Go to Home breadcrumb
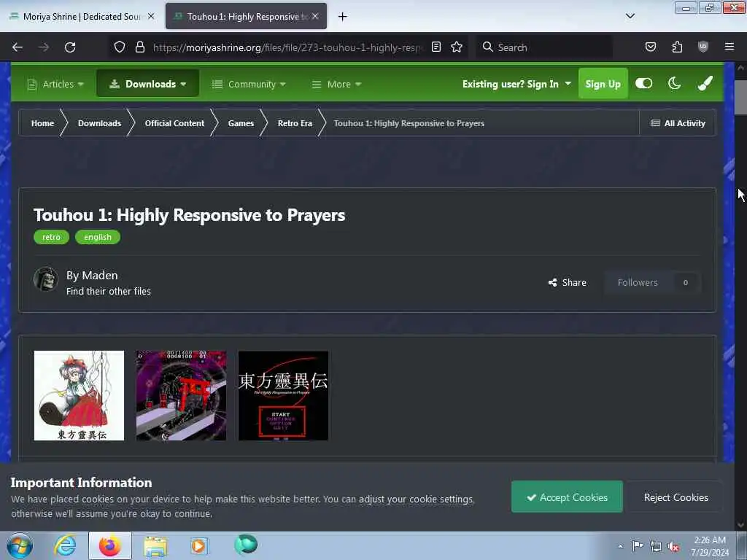The height and width of the screenshot is (560, 747). tap(42, 123)
